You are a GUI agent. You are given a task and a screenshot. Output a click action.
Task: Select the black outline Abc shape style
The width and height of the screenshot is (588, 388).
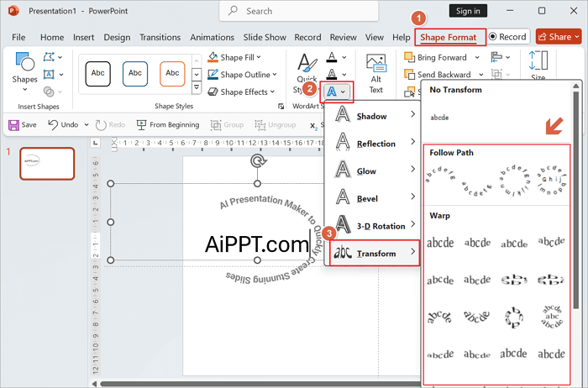(x=98, y=73)
